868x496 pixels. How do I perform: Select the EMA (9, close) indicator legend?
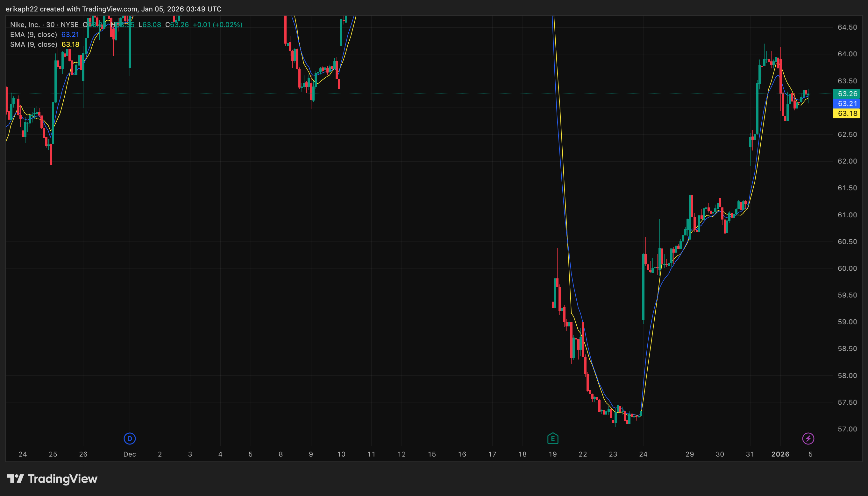[33, 34]
